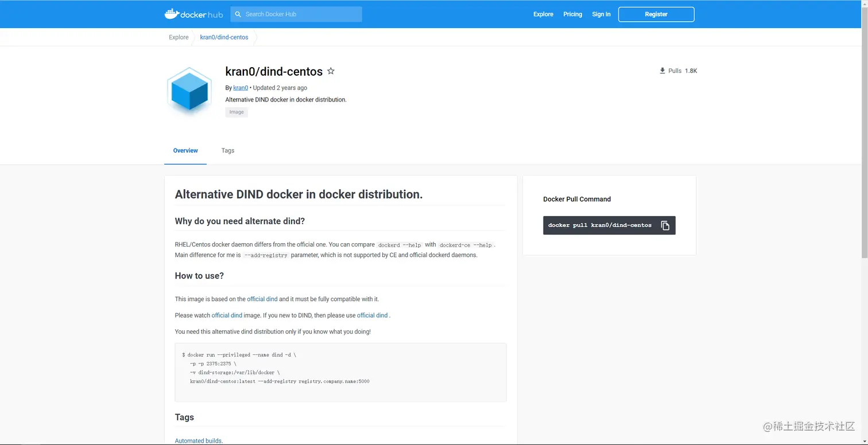The width and height of the screenshot is (868, 445).
Task: Star the kran0/dind-centos repository
Action: pos(331,71)
